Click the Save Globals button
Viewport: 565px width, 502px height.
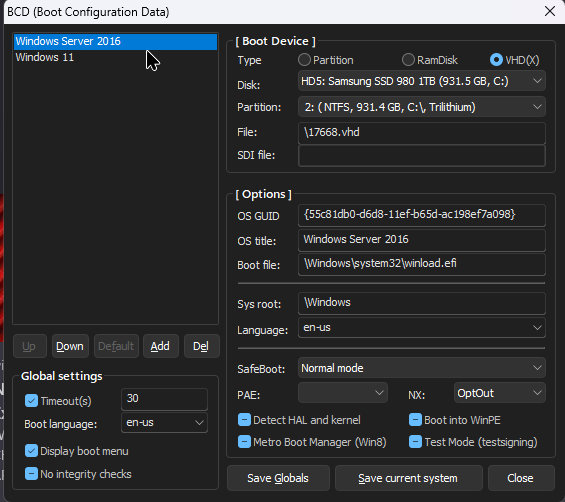(278, 478)
